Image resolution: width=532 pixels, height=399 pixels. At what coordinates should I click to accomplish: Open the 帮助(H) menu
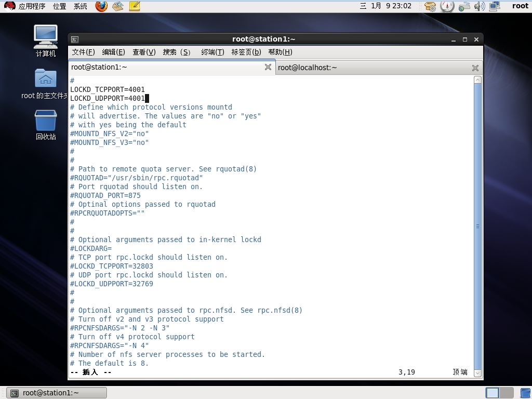coord(280,52)
